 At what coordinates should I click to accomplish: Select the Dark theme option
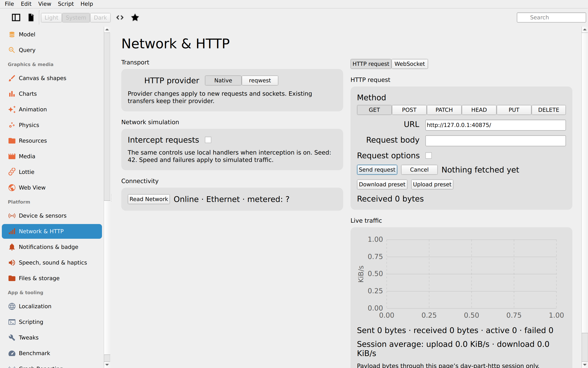click(x=100, y=17)
